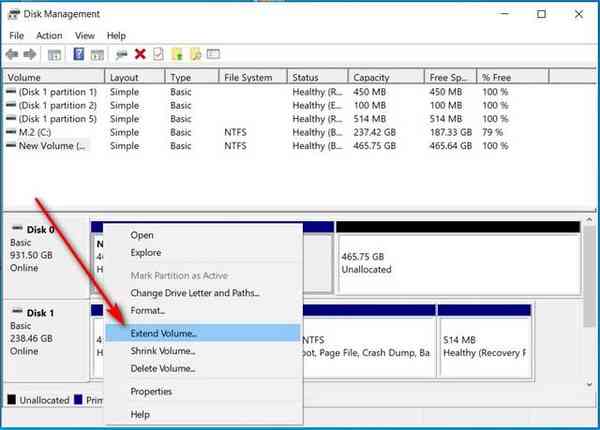Click the last toolbar icon showing list view

[214, 54]
